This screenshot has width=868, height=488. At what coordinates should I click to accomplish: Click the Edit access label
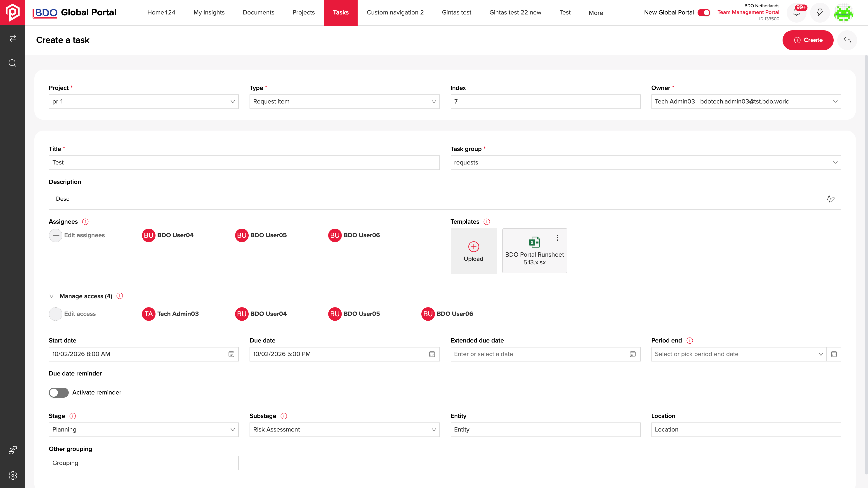pos(80,314)
